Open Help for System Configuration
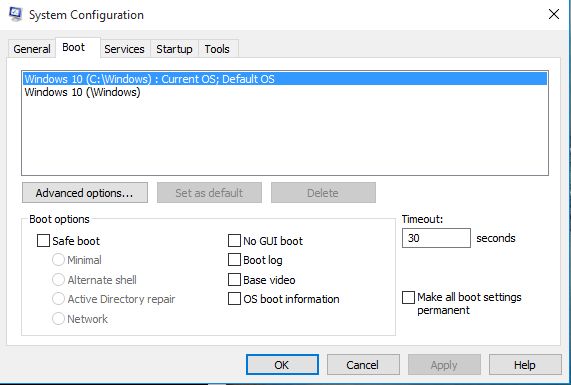571x385 pixels. pyautogui.click(x=525, y=365)
